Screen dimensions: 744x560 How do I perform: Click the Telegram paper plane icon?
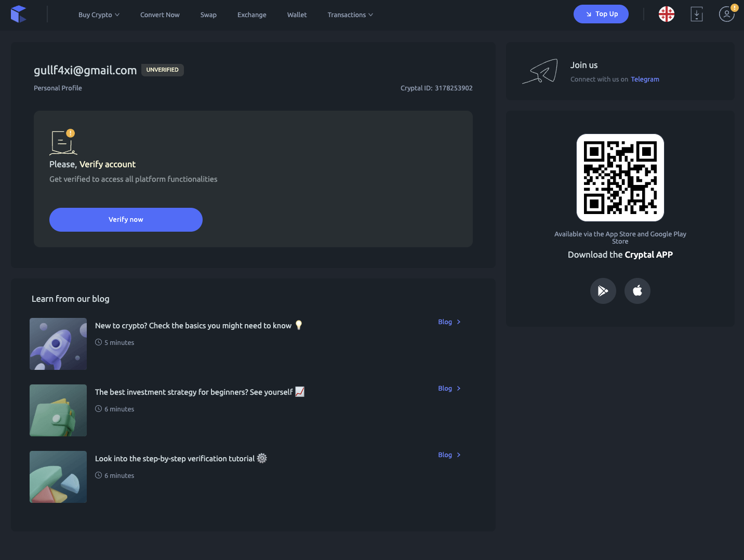[540, 71]
